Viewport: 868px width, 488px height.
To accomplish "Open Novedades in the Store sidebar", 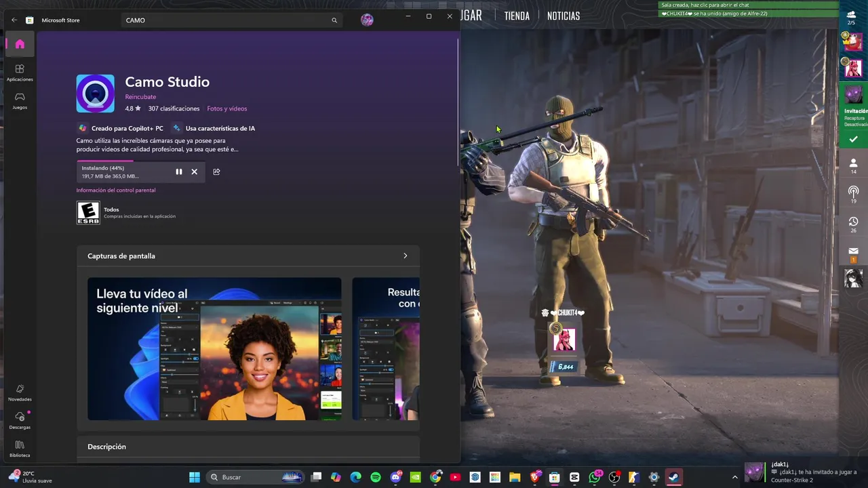I will coord(20,392).
